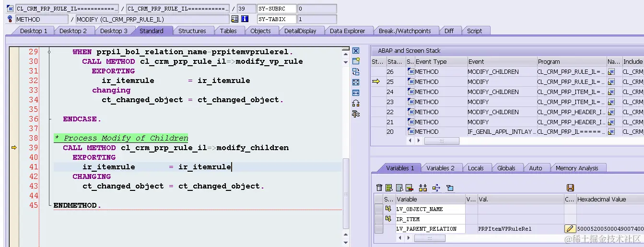Image resolution: width=644 pixels, height=247 pixels.
Task: Click the Event column header in stack
Action: (502, 61)
